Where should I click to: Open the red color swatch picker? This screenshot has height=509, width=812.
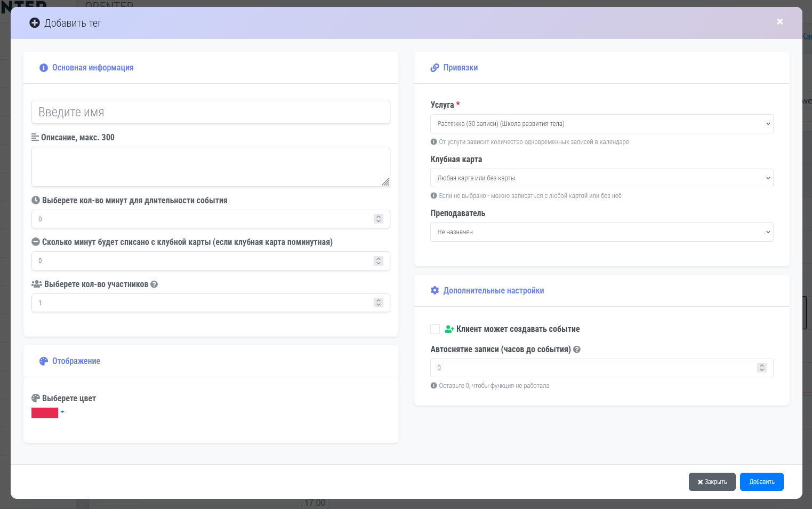click(47, 412)
